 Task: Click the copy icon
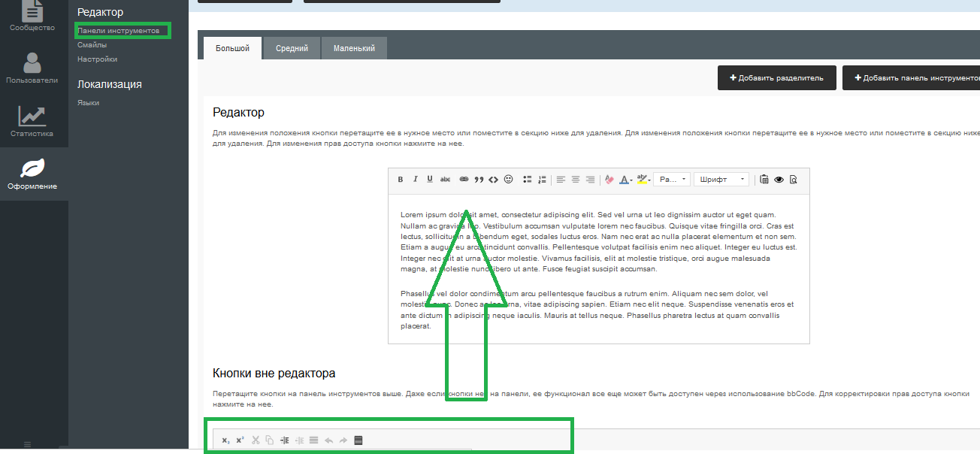pos(270,440)
